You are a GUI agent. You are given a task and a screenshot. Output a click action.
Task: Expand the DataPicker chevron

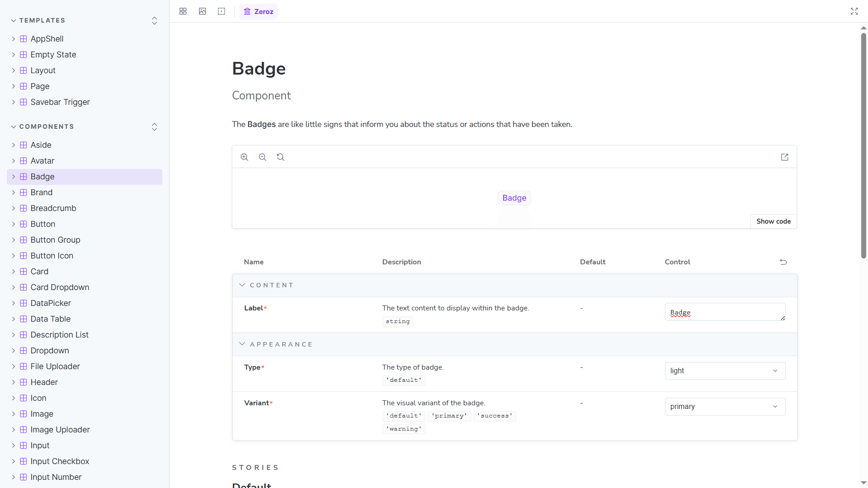[14, 303]
